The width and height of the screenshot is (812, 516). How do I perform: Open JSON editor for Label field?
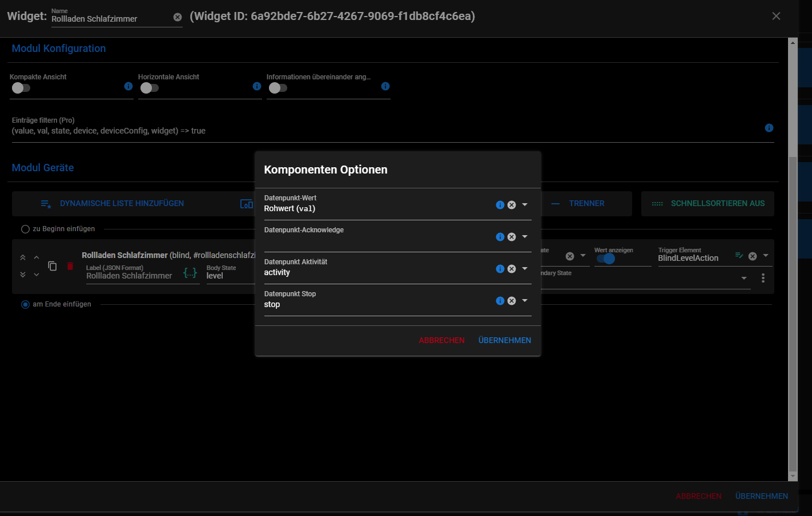190,273
